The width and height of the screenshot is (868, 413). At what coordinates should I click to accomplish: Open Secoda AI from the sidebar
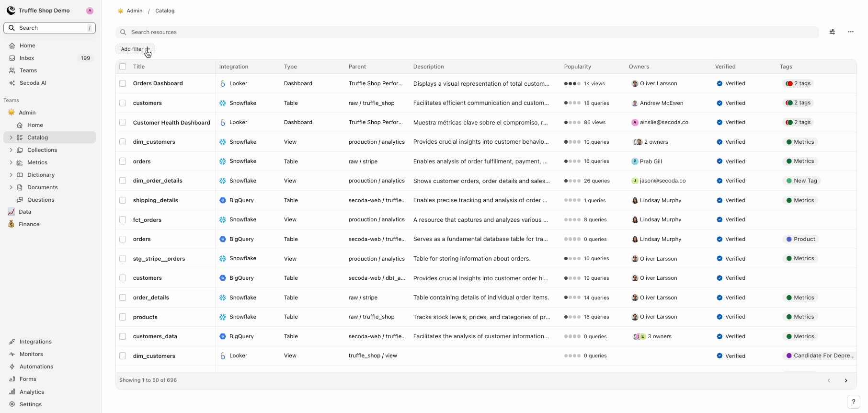(33, 83)
